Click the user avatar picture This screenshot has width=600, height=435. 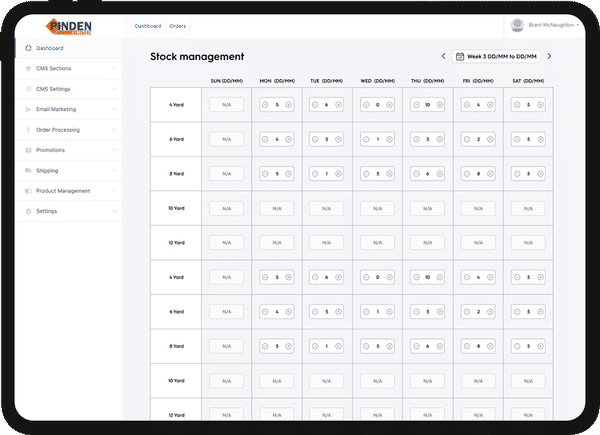click(517, 25)
